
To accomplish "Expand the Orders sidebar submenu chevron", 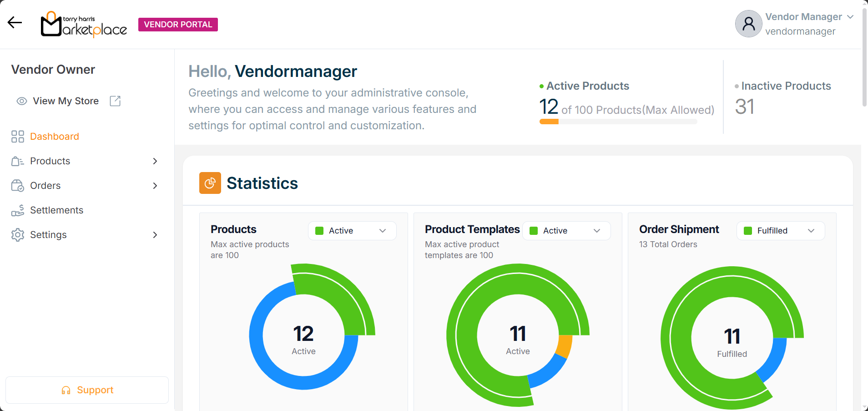I will click(155, 186).
